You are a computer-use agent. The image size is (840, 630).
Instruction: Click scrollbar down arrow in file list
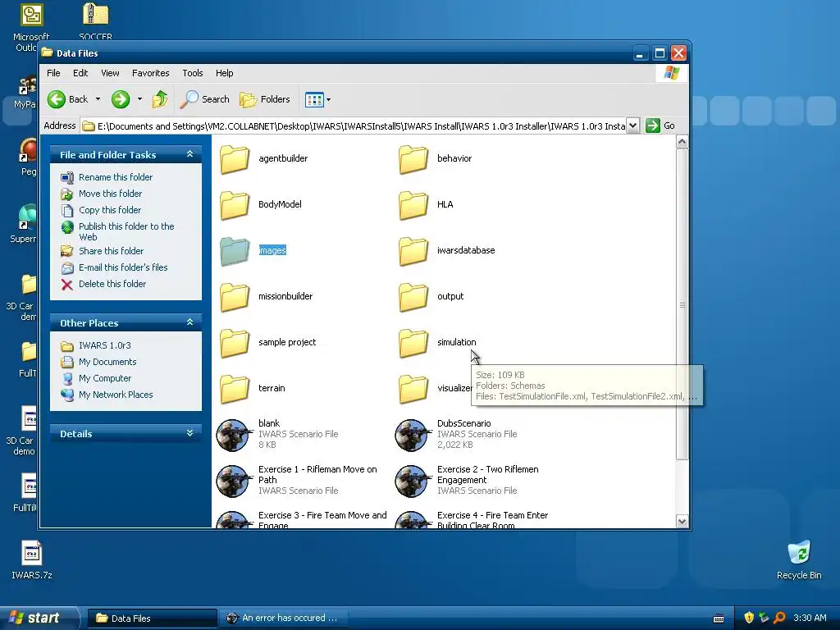click(682, 521)
